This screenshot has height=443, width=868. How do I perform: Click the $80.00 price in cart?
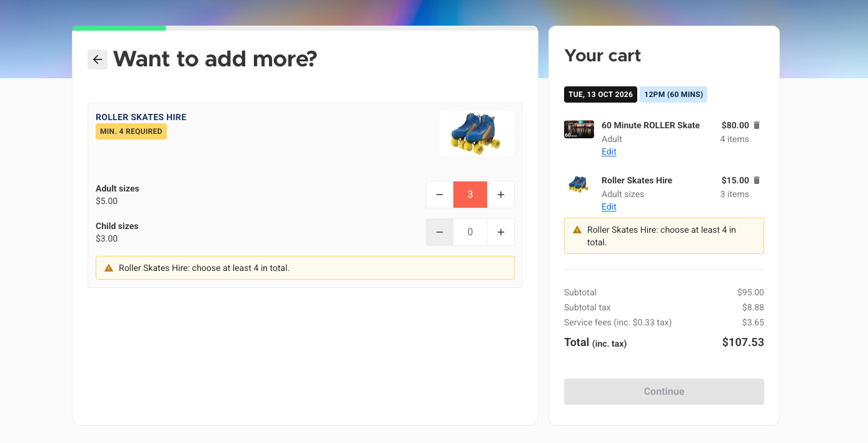735,125
